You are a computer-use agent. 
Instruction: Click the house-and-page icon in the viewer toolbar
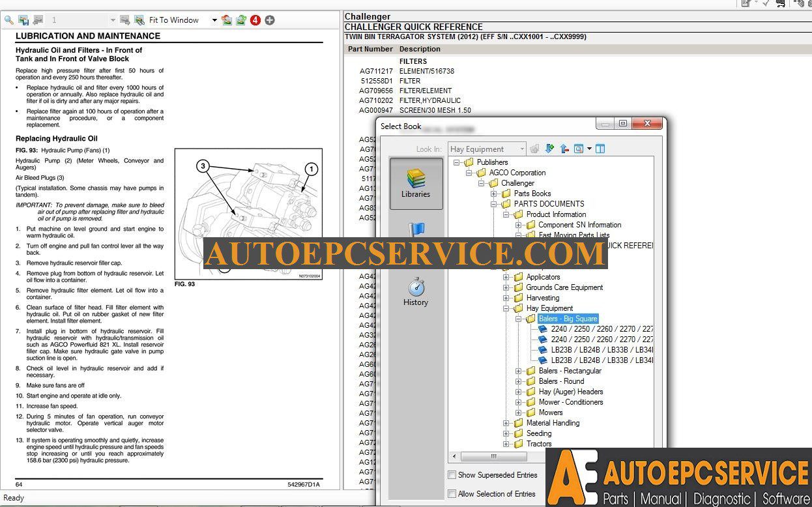click(226, 20)
